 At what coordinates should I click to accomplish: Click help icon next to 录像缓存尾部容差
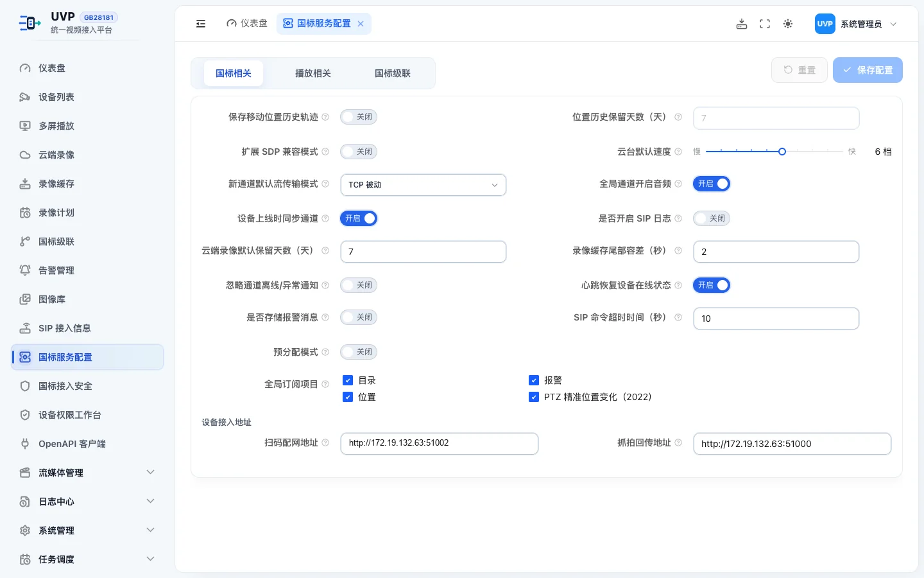[x=678, y=250]
